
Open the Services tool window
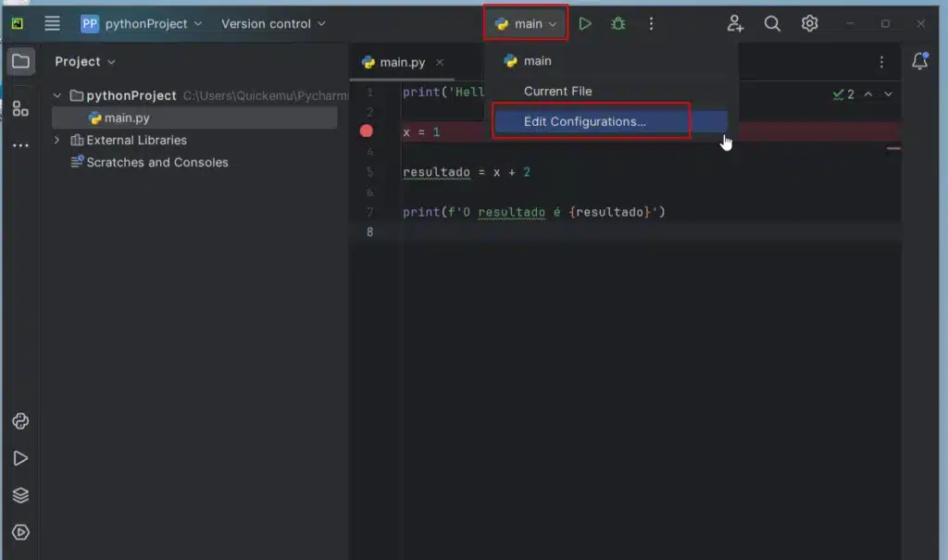point(20,532)
